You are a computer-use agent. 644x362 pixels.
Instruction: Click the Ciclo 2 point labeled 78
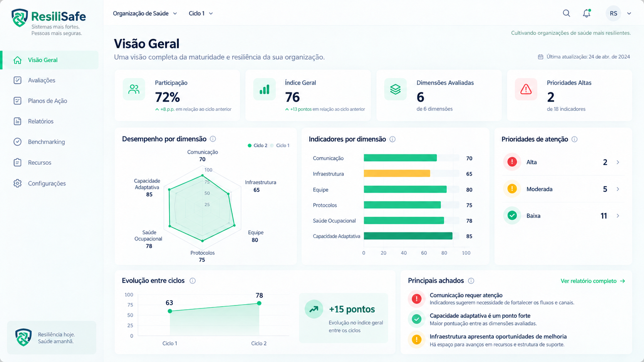[259, 303]
